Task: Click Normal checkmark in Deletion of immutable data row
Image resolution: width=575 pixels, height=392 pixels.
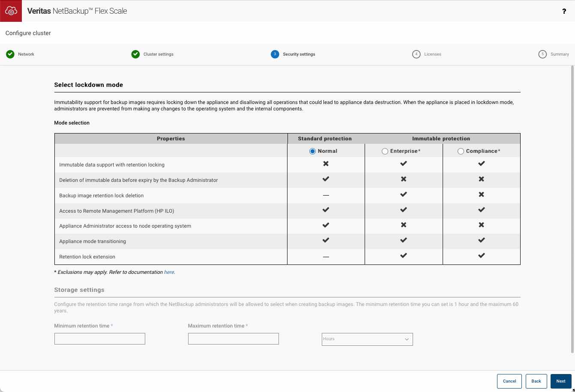Action: tap(326, 179)
